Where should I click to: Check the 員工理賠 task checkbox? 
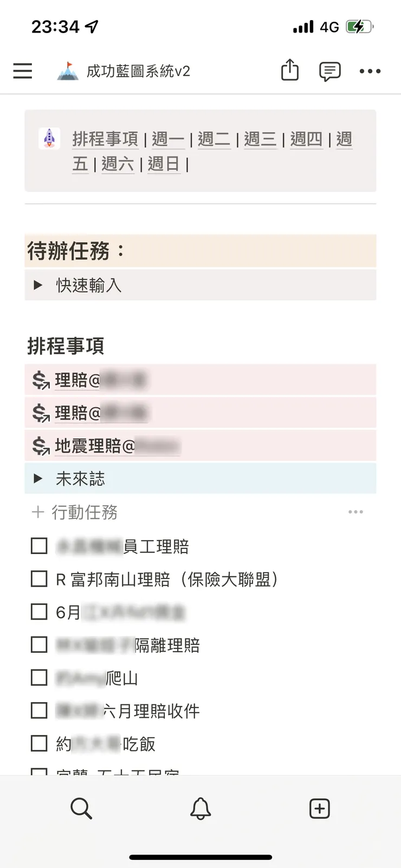pos(39,546)
